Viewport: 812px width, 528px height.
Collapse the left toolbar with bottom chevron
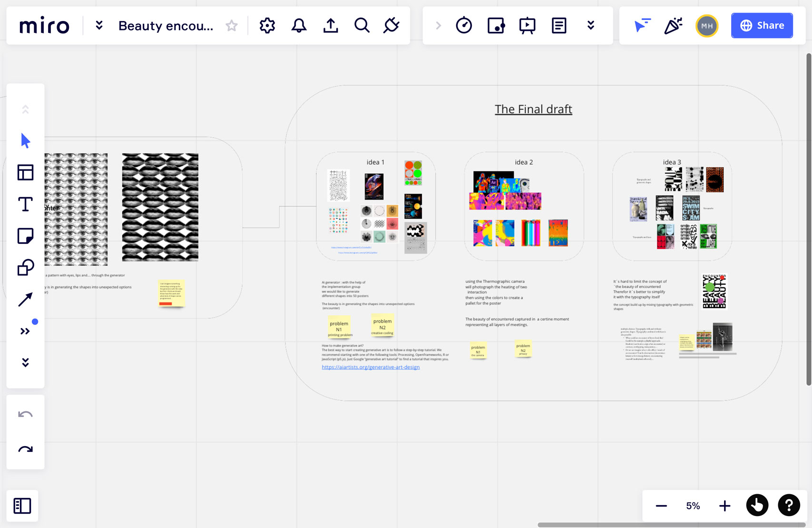click(25, 363)
